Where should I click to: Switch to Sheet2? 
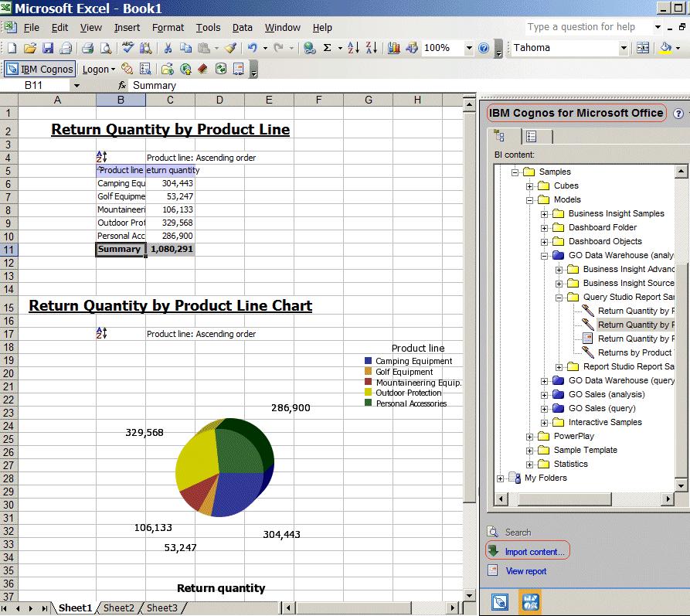pyautogui.click(x=118, y=608)
